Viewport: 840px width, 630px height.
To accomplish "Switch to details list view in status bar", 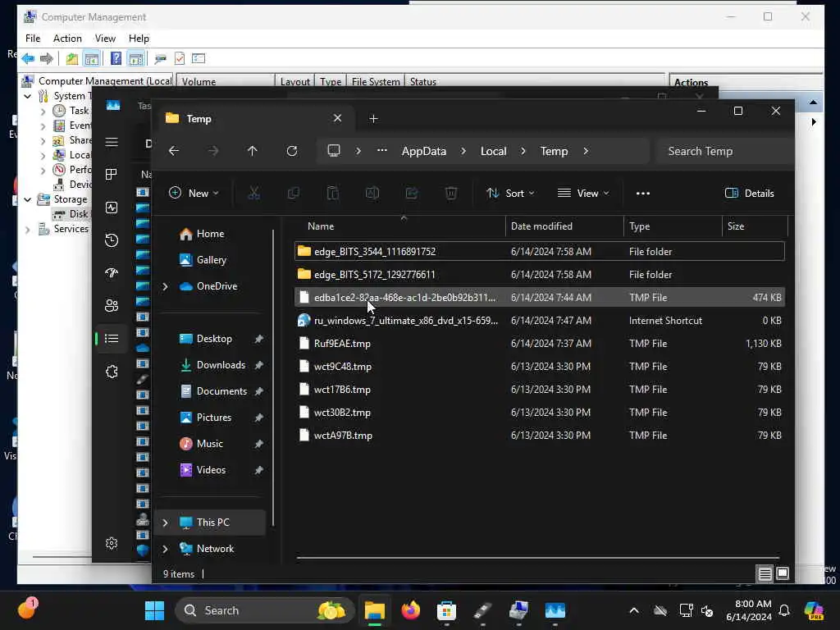I will click(765, 573).
